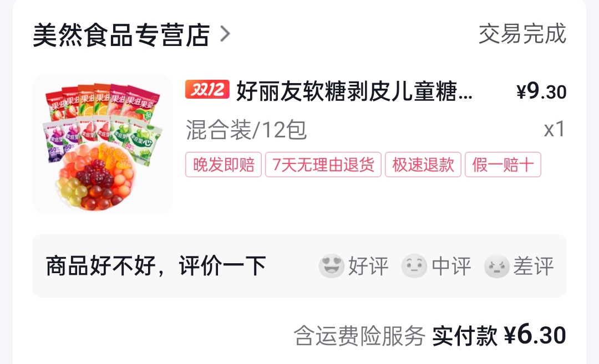Click the chevron next to store name
599x364 pixels.
[x=225, y=34]
